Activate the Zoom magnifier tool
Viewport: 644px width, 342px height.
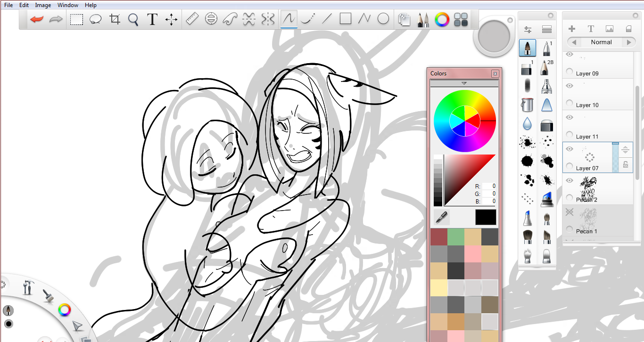click(133, 19)
